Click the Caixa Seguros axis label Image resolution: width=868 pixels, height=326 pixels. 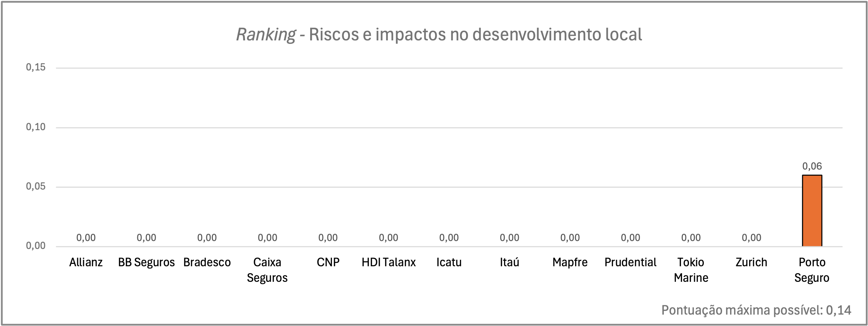pyautogui.click(x=267, y=270)
